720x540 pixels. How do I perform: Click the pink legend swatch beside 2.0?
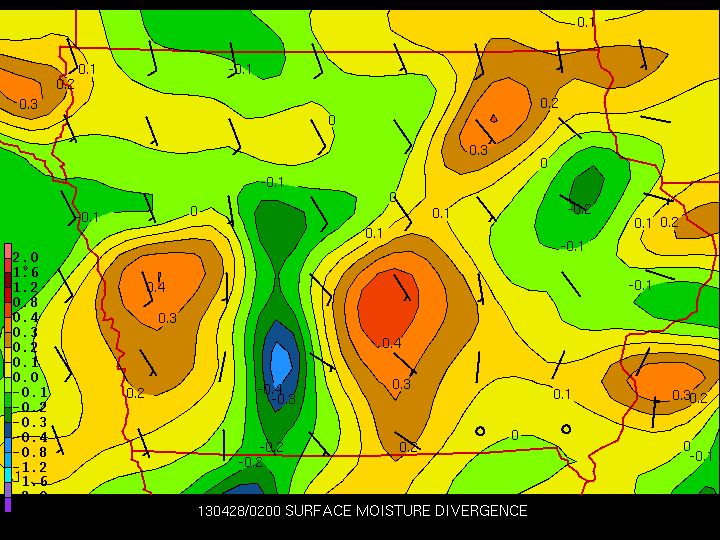click(x=8, y=257)
